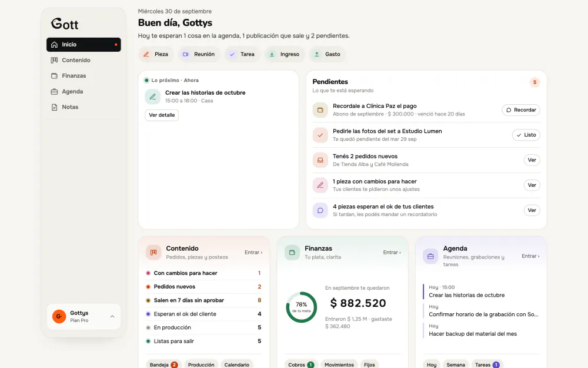
Task: Click the wallet icon next to Clínica Paz reminder
Action: pyautogui.click(x=320, y=110)
